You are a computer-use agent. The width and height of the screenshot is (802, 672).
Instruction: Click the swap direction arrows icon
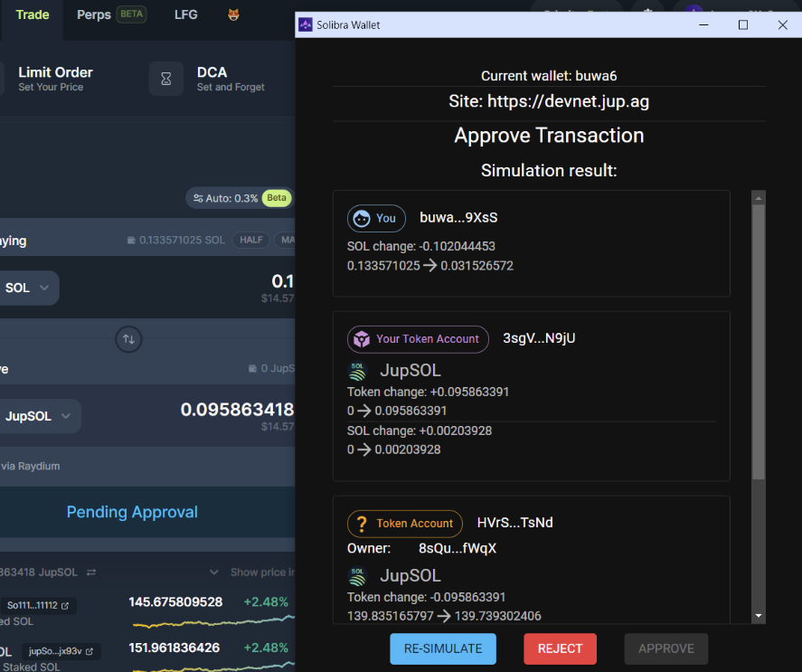pos(129,339)
